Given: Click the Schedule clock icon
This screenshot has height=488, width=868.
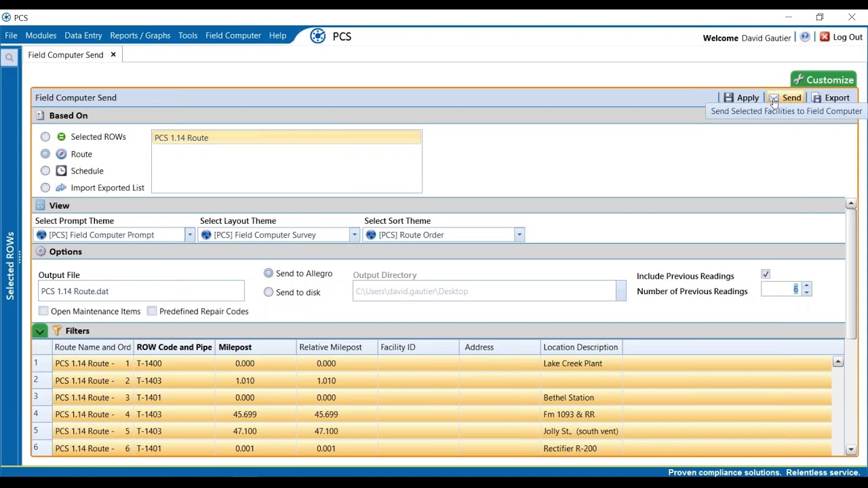Looking at the screenshot, I should pyautogui.click(x=61, y=171).
